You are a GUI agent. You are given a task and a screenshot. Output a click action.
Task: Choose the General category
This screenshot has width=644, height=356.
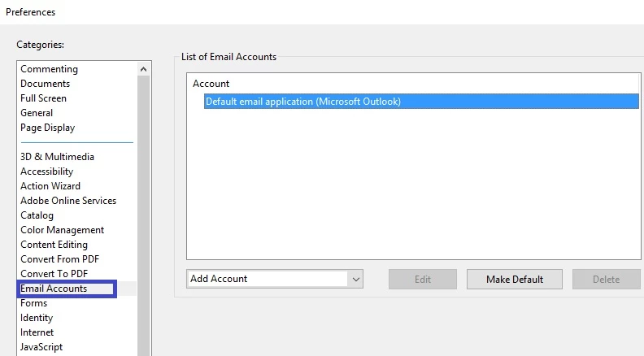[x=37, y=113]
